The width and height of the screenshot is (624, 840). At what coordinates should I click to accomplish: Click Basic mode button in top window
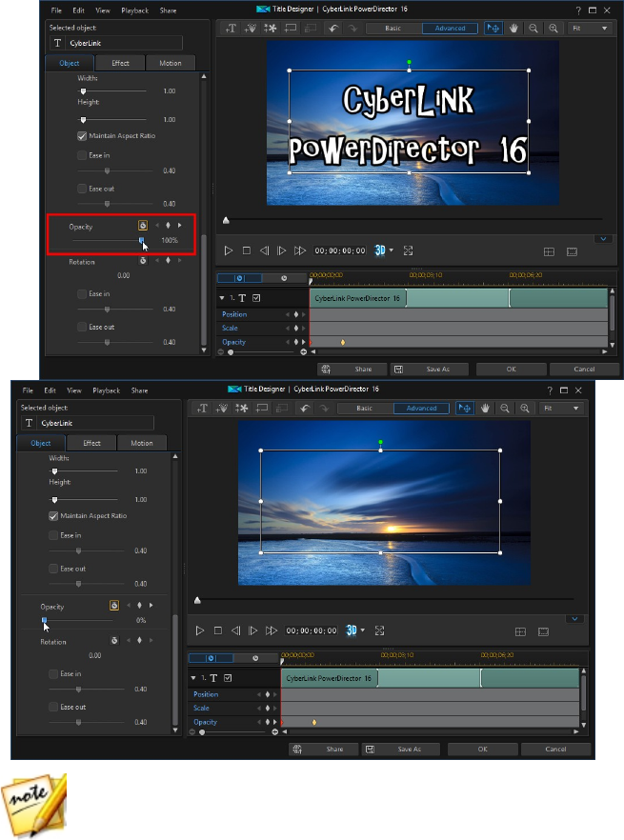coord(393,29)
